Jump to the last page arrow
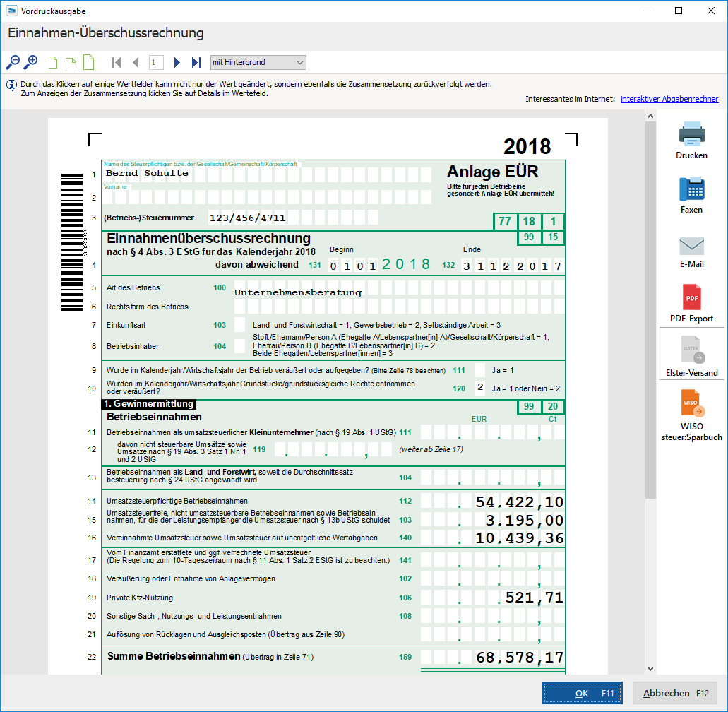The width and height of the screenshot is (728, 712). [x=196, y=63]
